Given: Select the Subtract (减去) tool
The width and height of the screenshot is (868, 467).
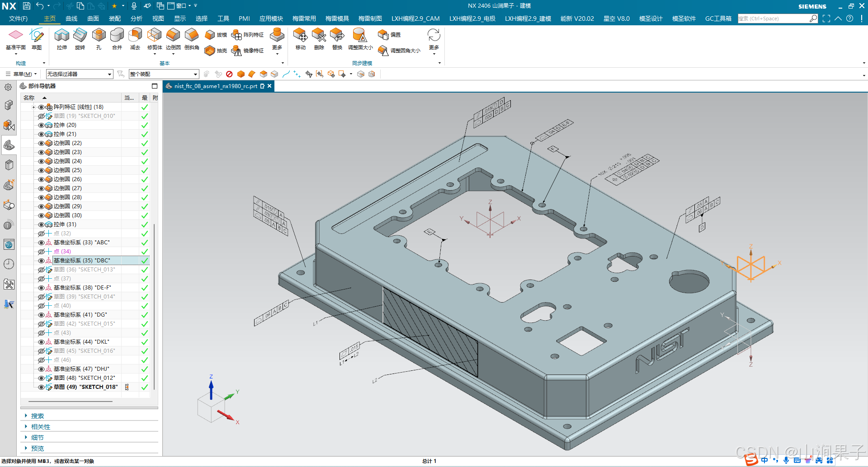Looking at the screenshot, I should tap(135, 39).
